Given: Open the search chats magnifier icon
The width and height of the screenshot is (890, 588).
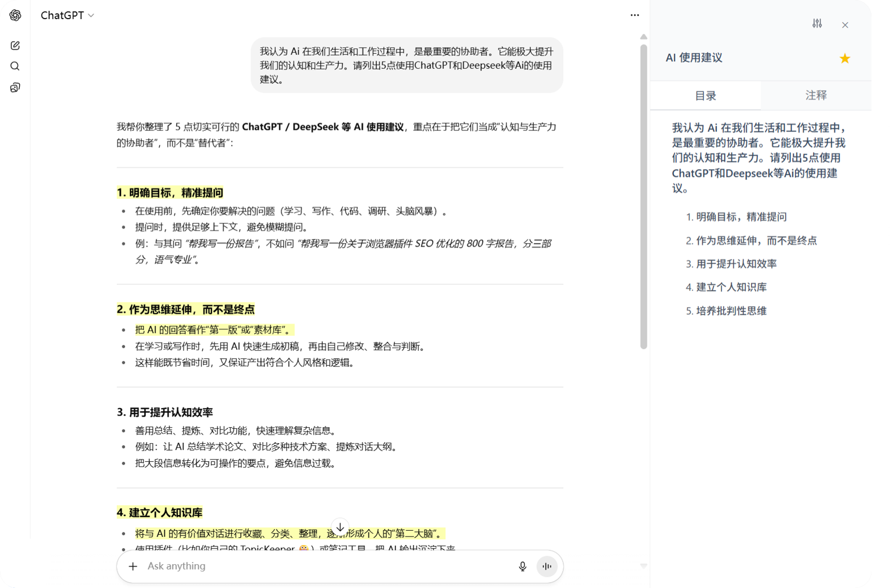Looking at the screenshot, I should (x=15, y=66).
